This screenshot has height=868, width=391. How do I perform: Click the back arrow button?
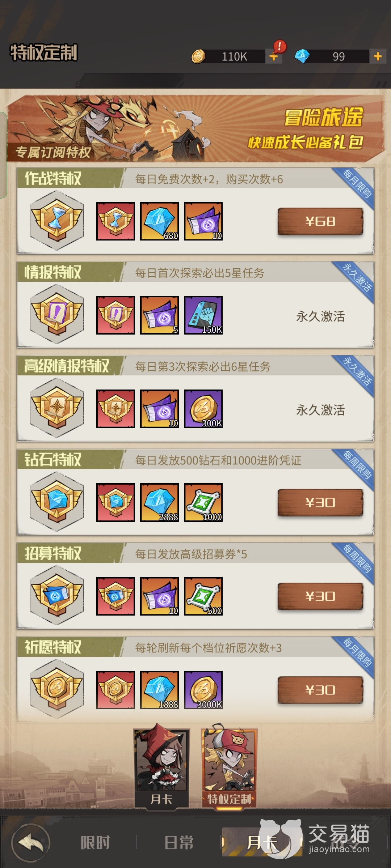tap(31, 843)
